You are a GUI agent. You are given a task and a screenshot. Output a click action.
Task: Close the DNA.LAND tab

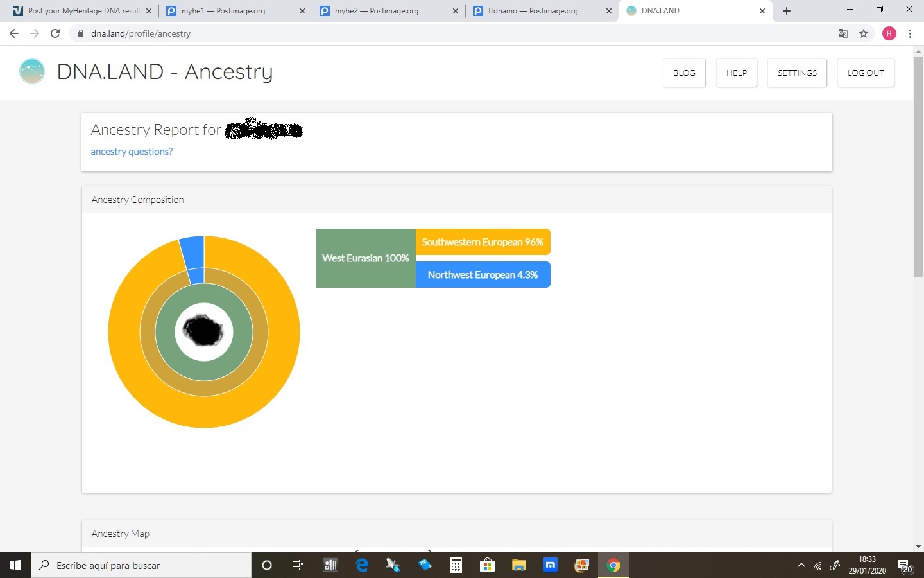click(x=762, y=11)
